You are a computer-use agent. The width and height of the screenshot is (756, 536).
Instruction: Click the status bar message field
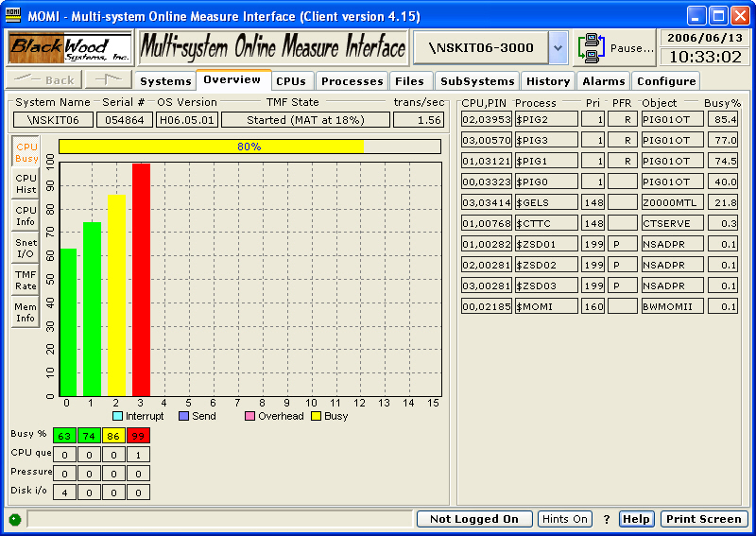[220, 519]
